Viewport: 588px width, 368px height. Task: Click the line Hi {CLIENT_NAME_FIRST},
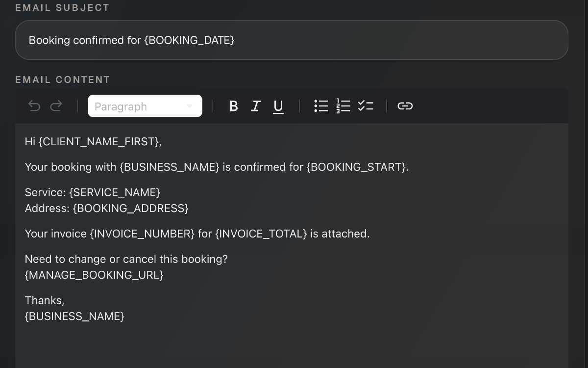pyautogui.click(x=93, y=142)
